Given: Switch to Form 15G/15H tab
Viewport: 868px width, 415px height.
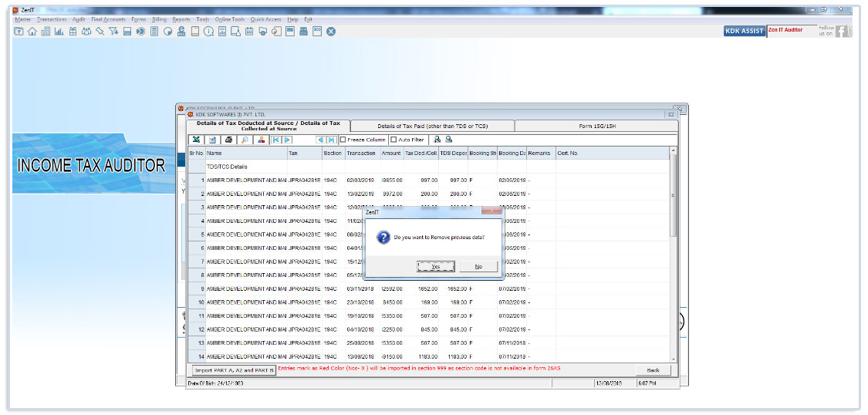Looking at the screenshot, I should pyautogui.click(x=596, y=127).
